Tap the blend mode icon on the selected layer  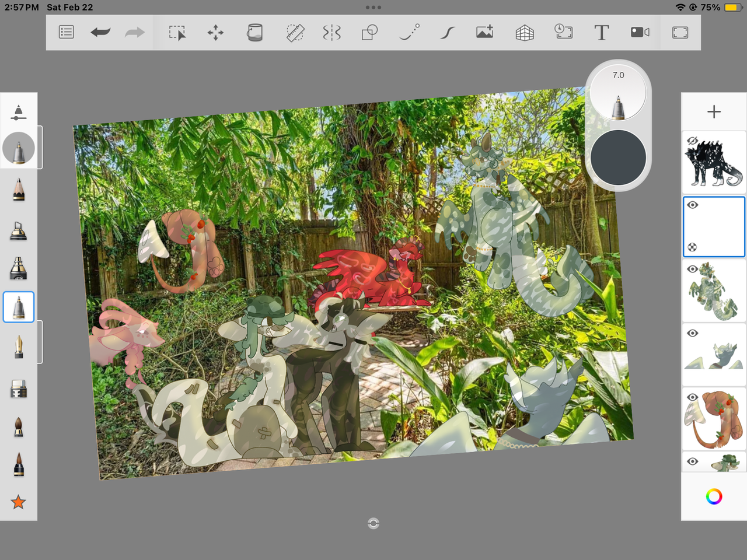[x=692, y=247]
